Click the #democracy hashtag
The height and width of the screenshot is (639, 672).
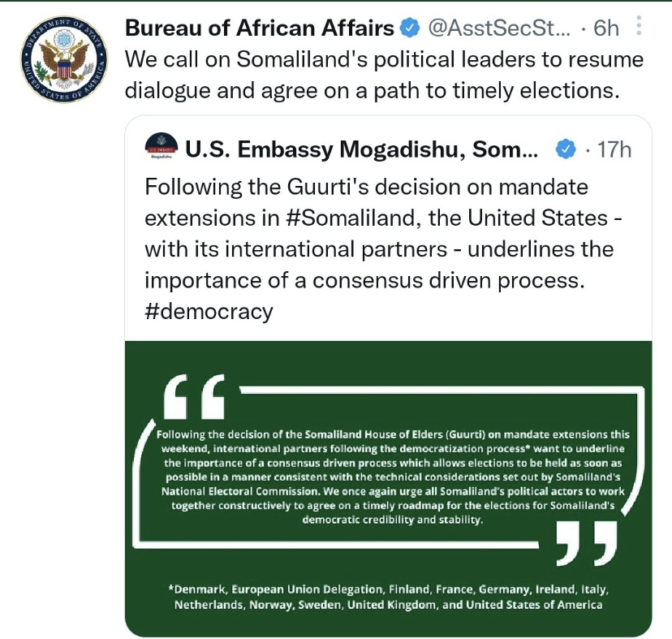[x=209, y=311]
